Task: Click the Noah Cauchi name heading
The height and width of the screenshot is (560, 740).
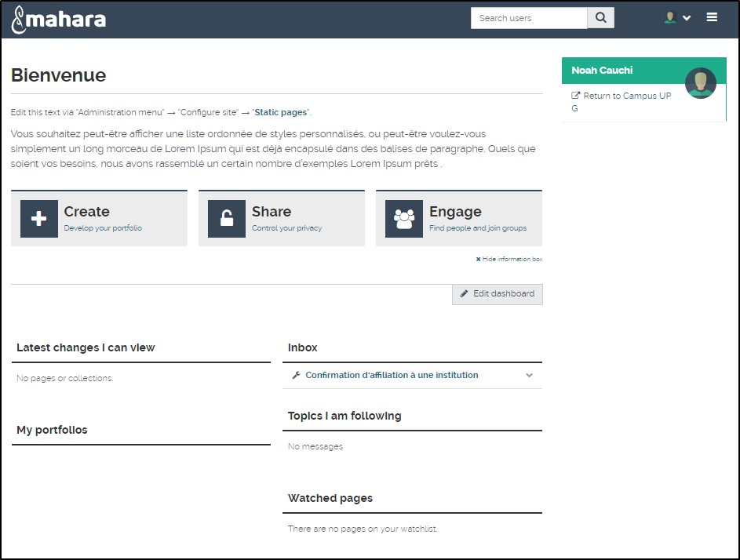Action: coord(602,71)
